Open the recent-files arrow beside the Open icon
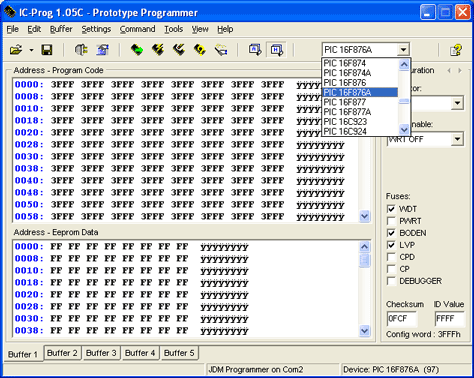This screenshot has height=378, width=474. pos(31,50)
